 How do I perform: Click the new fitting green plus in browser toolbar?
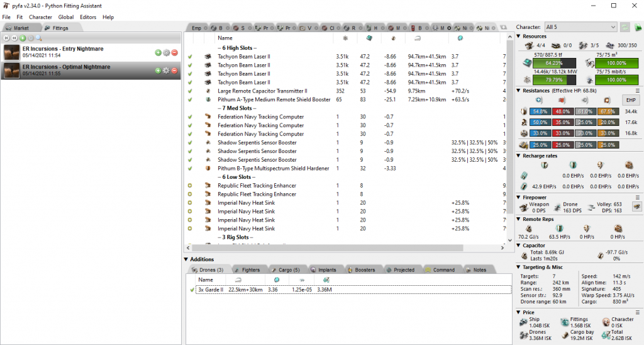(x=23, y=38)
